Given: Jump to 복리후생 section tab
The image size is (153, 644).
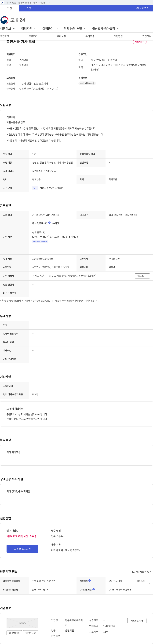Looking at the screenshot, I should (x=90, y=36).
